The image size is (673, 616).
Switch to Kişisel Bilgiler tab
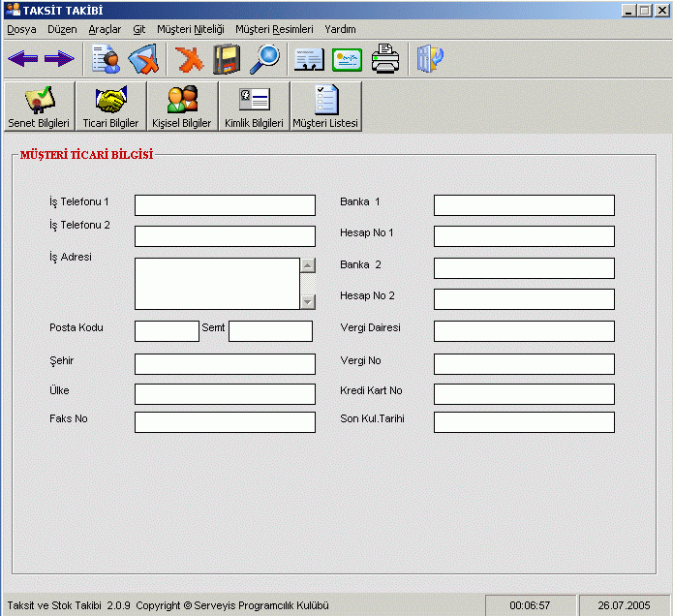pyautogui.click(x=182, y=107)
